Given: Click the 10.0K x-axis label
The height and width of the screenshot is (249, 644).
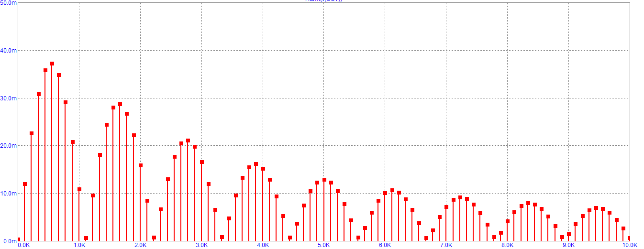Looking at the screenshot, I should click(x=629, y=245).
